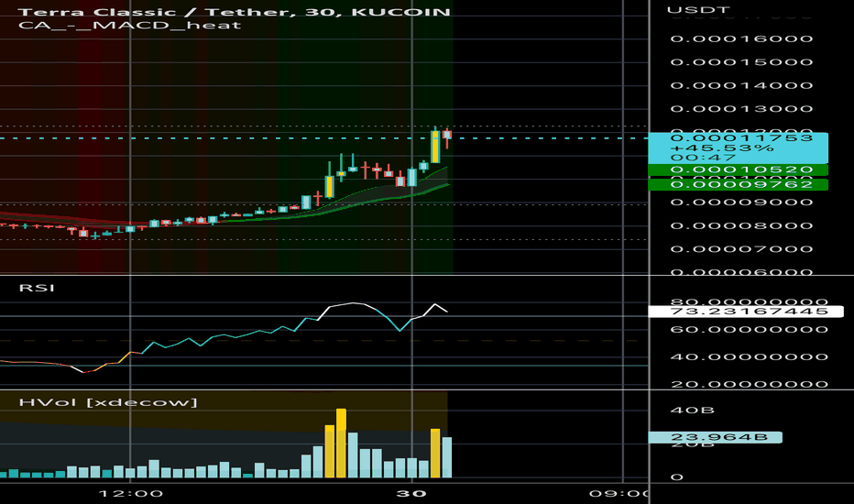This screenshot has width=854, height=504.
Task: Click the RSI 20.00000000 axis level
Action: pyautogui.click(x=750, y=384)
